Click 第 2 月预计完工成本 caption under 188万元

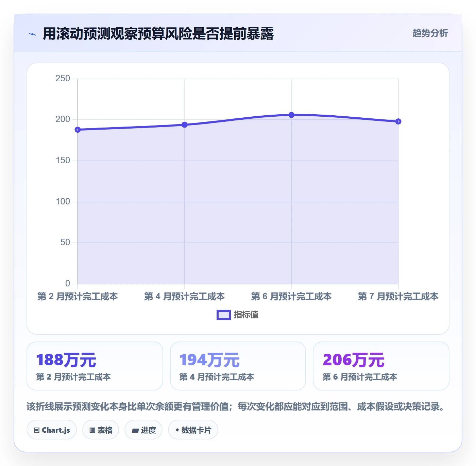click(x=73, y=377)
